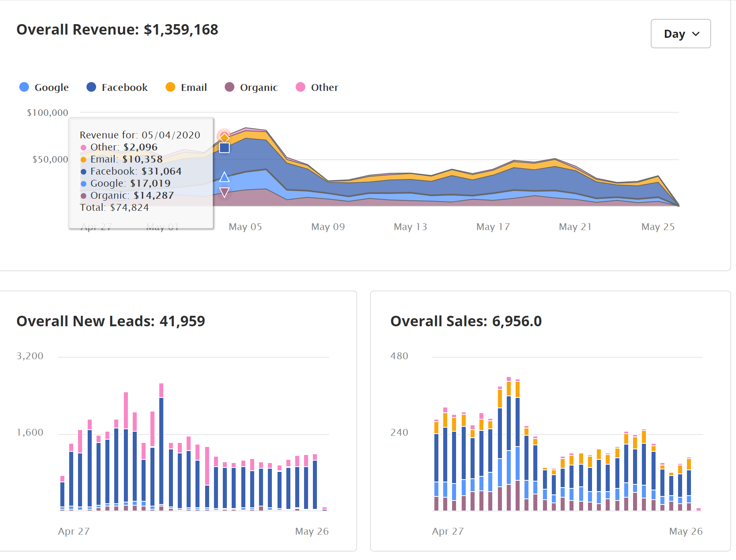Click May 26 label under Sales chart

point(686,531)
